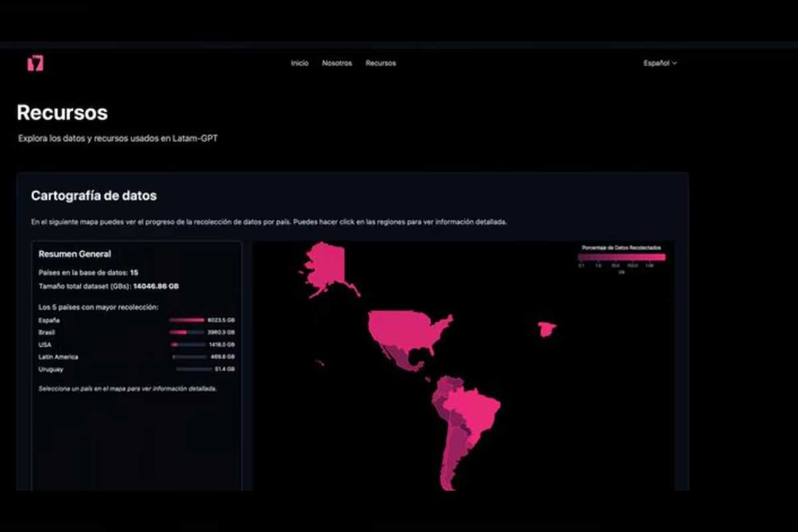798x532 pixels.
Task: Click the Brasil country label
Action: [x=47, y=332]
